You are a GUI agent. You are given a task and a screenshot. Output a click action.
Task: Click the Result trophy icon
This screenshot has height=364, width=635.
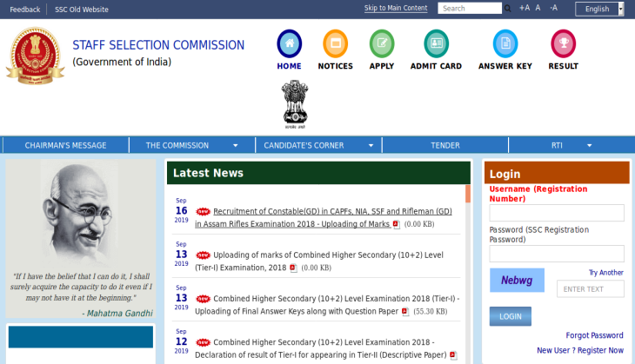[564, 43]
